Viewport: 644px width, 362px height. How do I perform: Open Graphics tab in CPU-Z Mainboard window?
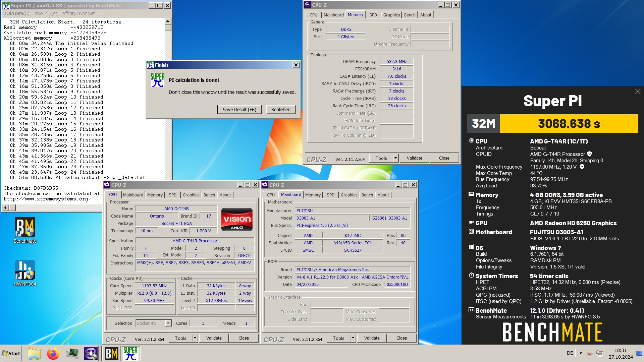(349, 195)
